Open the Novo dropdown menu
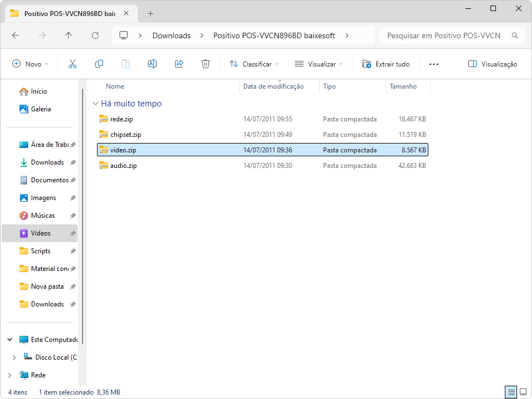 (30, 64)
